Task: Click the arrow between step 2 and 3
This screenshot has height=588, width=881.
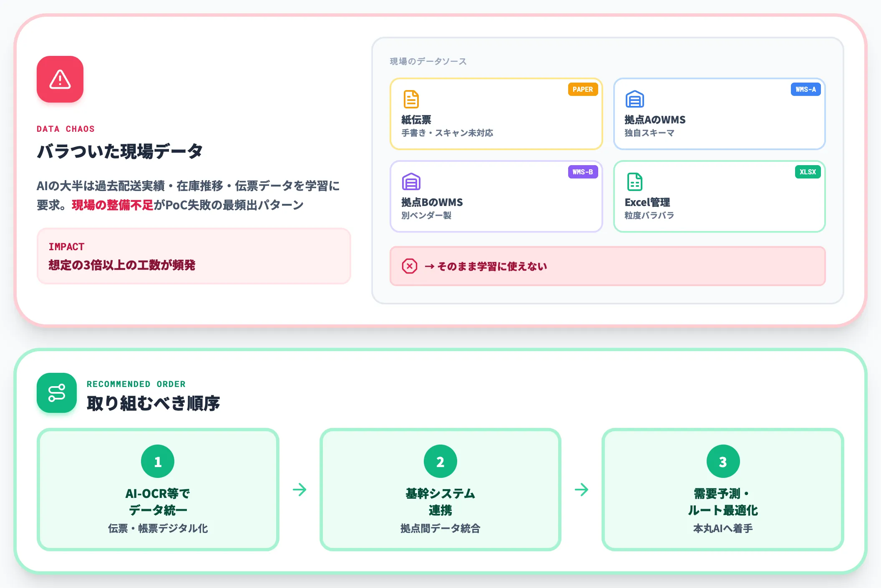Action: [581, 490]
